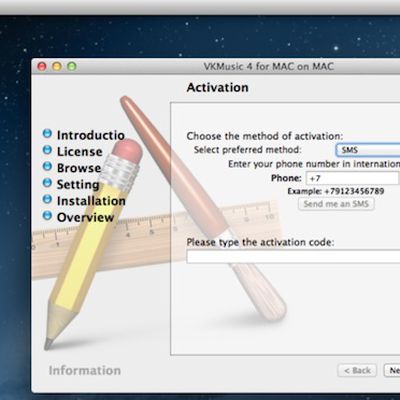Click the Information label at bottom left
400x400 pixels.
point(85,370)
